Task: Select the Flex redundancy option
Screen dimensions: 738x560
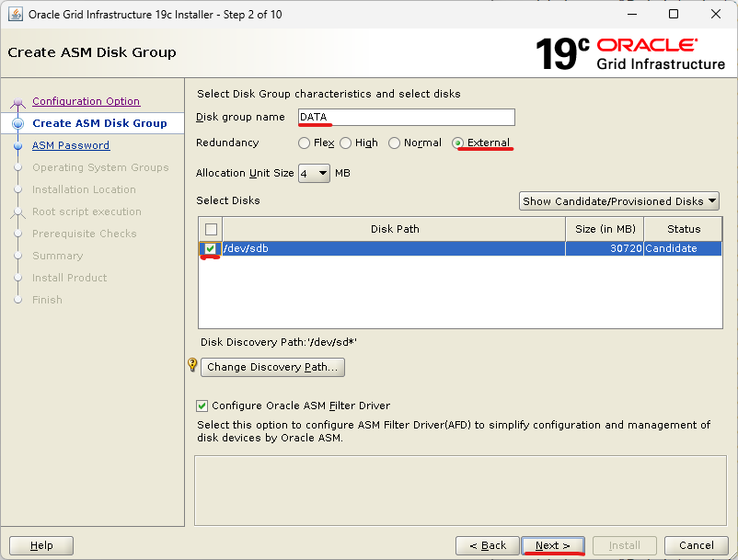Action: coord(305,143)
